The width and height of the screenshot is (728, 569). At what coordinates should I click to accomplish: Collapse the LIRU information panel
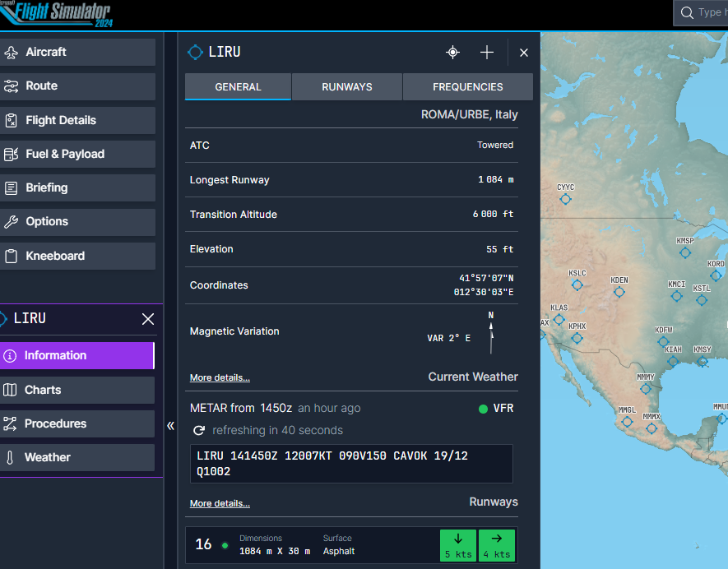pos(171,426)
